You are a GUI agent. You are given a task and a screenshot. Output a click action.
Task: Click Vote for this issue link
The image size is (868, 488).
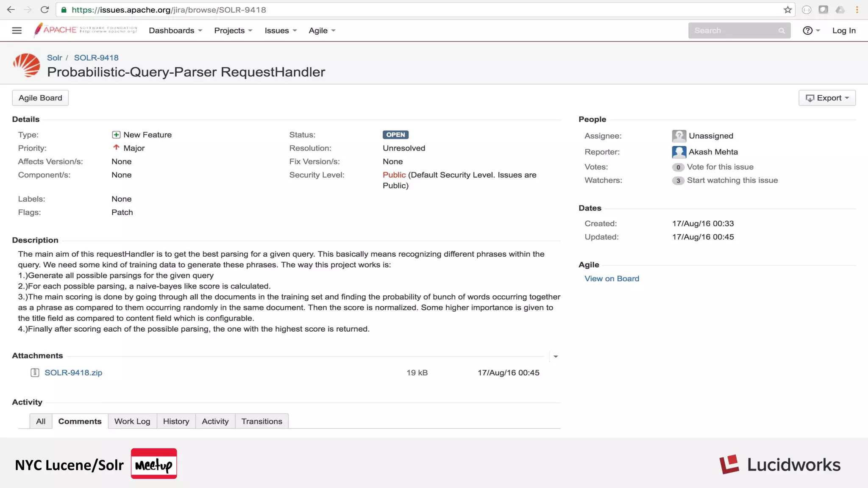point(720,167)
